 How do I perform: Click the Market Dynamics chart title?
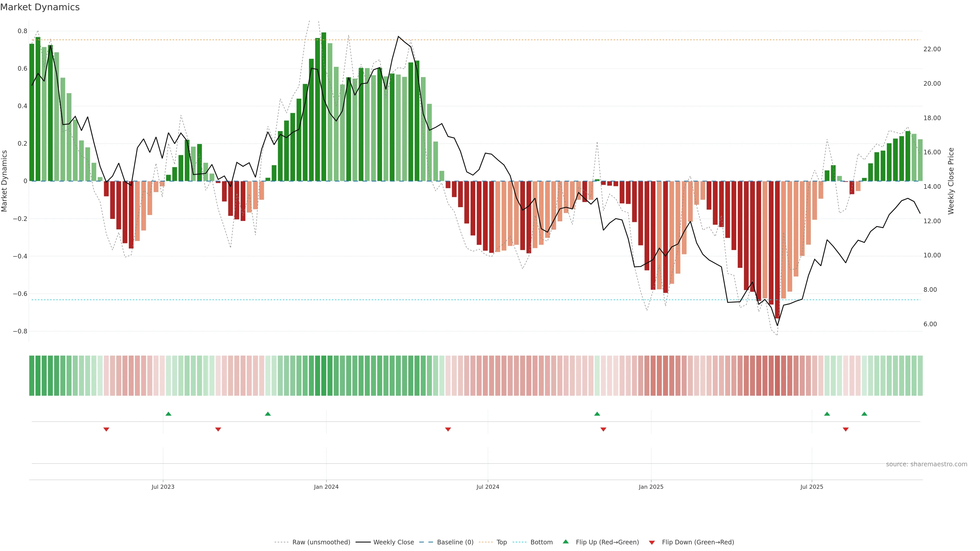(40, 7)
